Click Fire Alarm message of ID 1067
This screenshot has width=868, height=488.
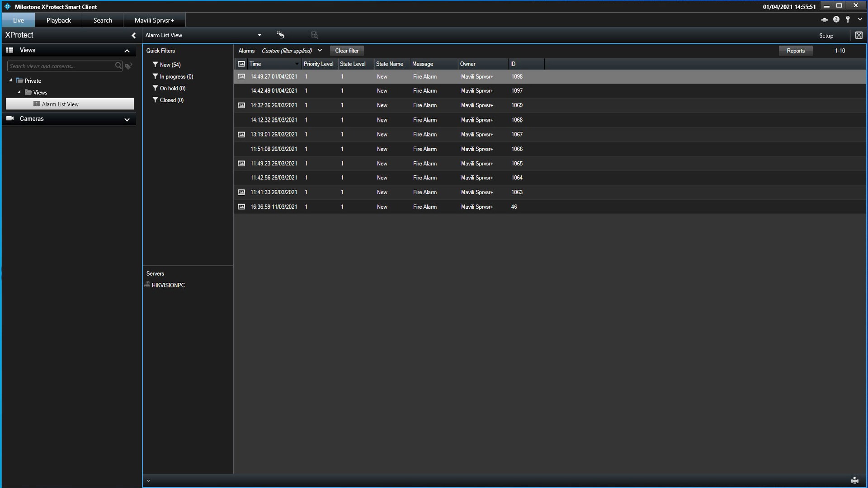tap(425, 134)
